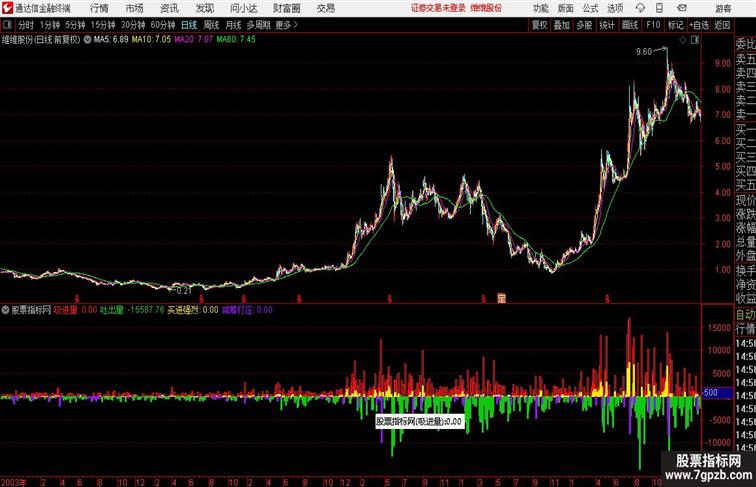Viewport: 756px width, 487px height.
Task: Select the 月线 monthly chart tab
Action: click(233, 25)
